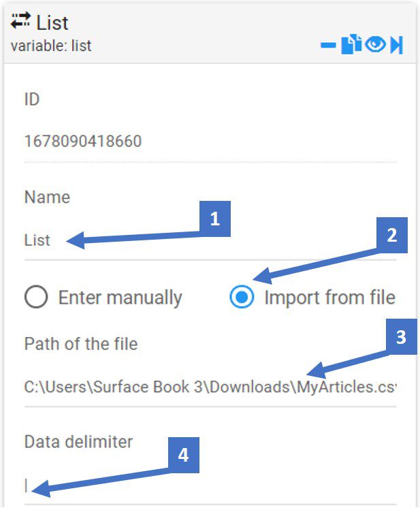Click the Import from file label text
420x510 pixels.
[x=330, y=298]
